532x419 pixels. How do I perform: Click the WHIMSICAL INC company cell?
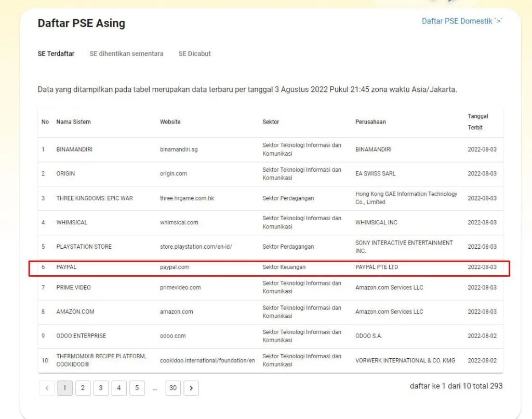(x=376, y=222)
